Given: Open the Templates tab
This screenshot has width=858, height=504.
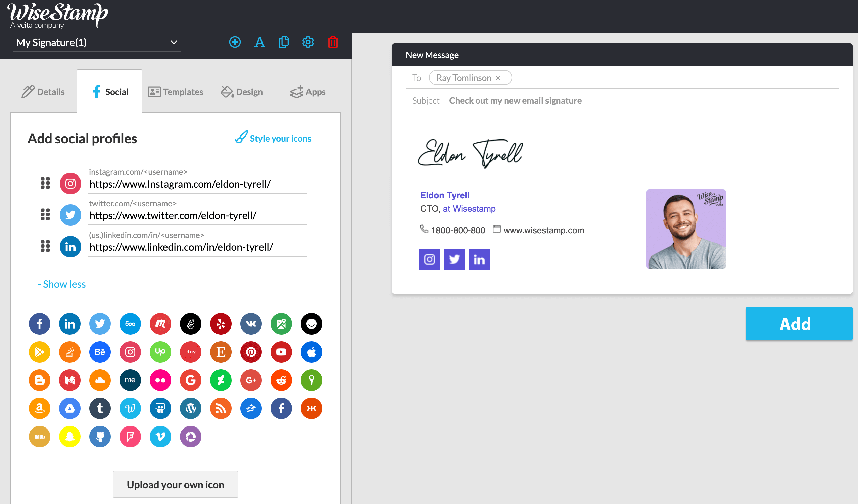Looking at the screenshot, I should click(175, 92).
